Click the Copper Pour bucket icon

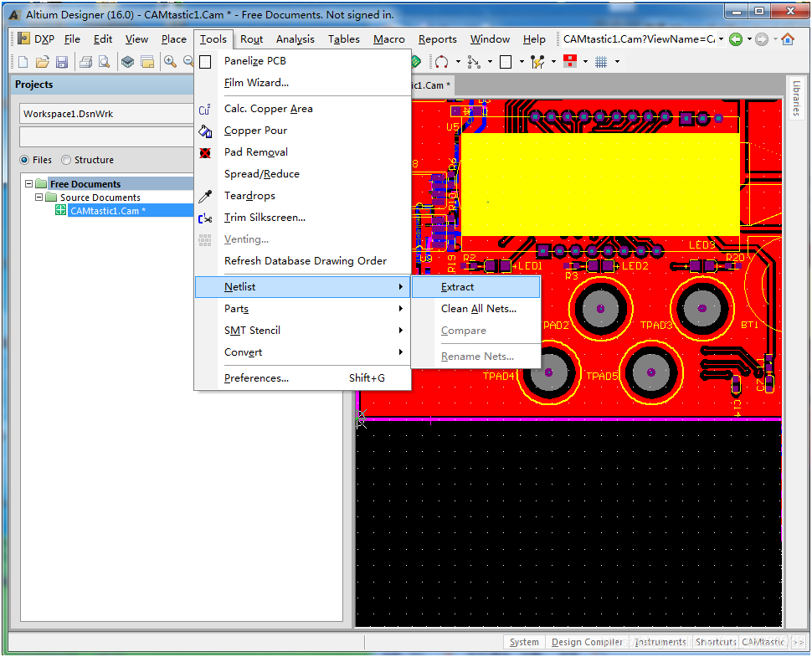205,131
